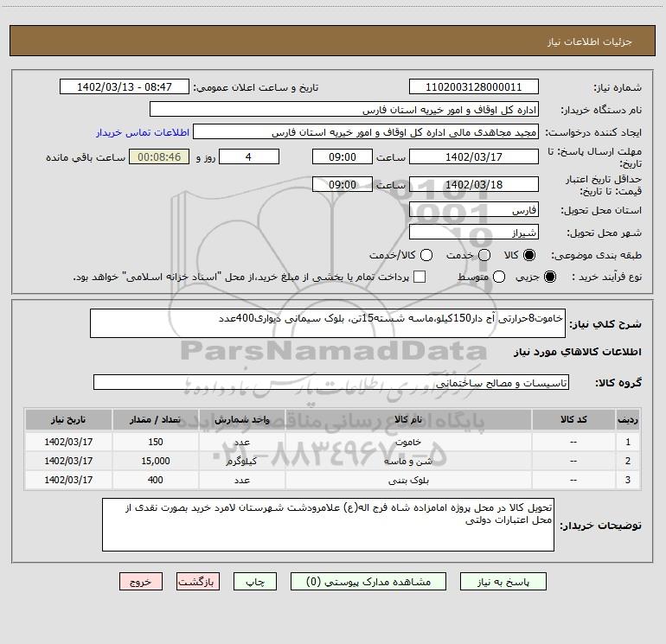This screenshot has height=644, width=666.
Task: Click the remaining time field 00:08:46
Action: (x=159, y=157)
